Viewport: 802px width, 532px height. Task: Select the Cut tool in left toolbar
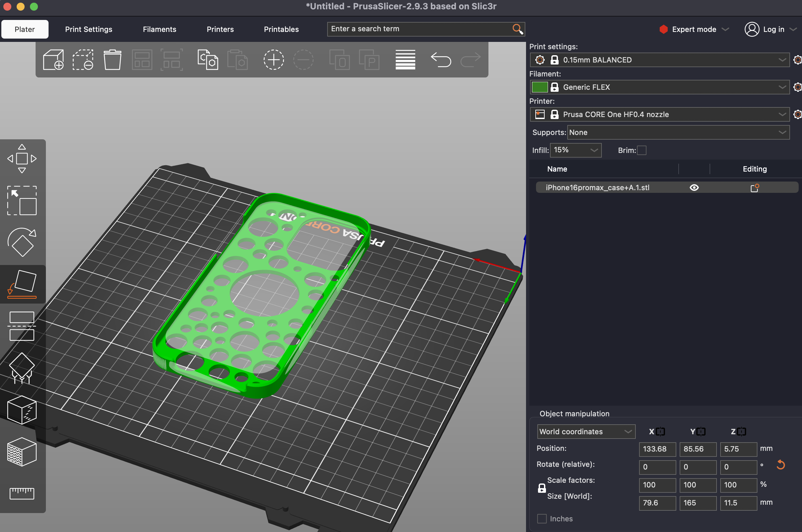[x=22, y=326]
